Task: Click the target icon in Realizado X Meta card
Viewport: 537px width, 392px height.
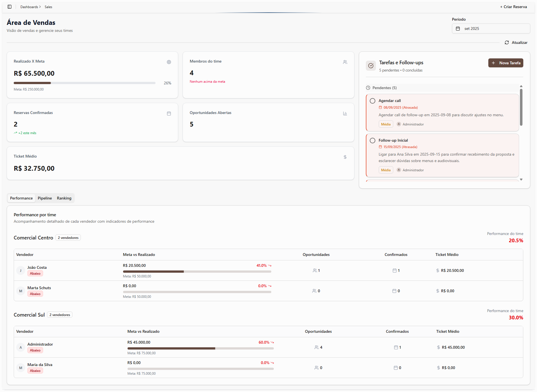Action: click(169, 62)
